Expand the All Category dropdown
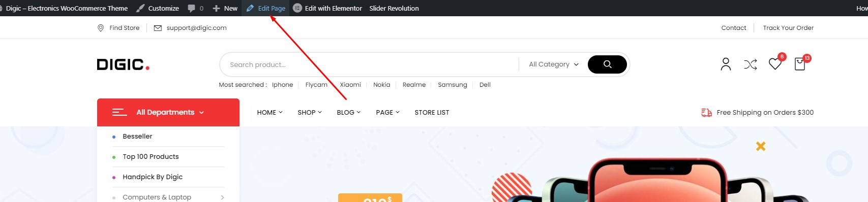The image size is (868, 202). coord(554,64)
